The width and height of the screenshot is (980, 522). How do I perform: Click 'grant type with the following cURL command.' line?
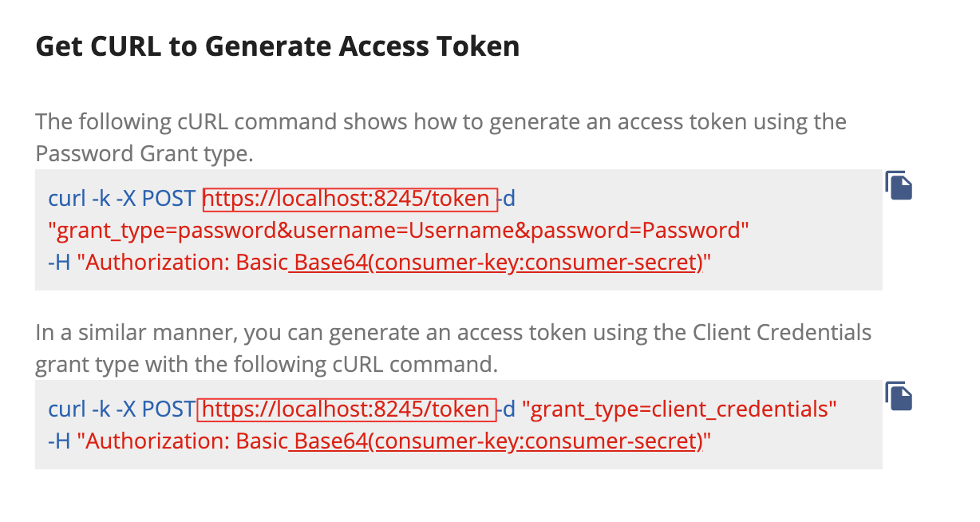pos(267,364)
